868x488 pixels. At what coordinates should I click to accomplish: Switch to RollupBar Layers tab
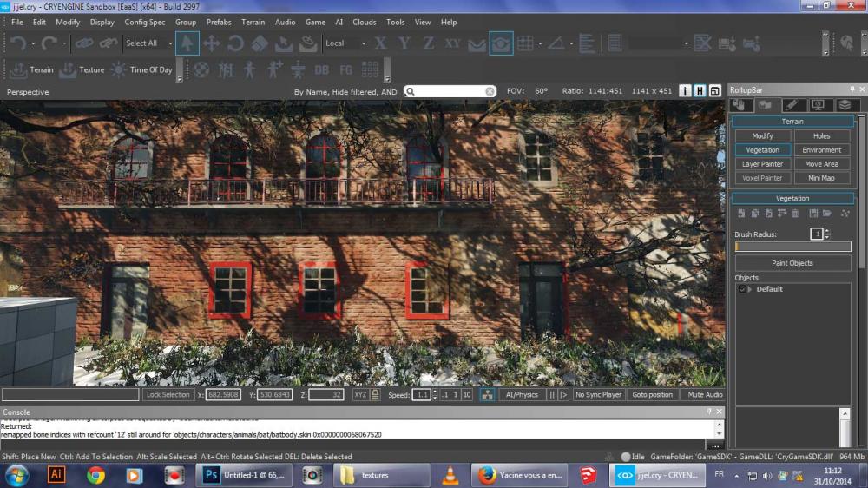pos(845,105)
